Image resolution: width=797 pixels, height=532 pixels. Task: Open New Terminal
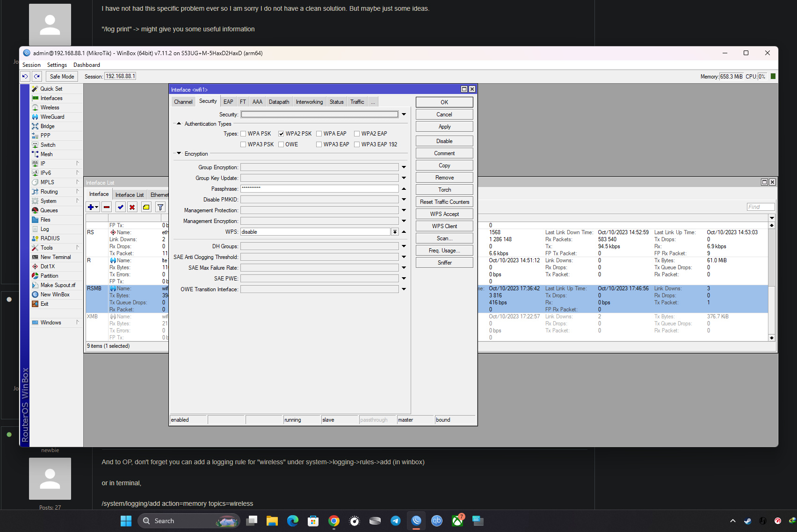point(56,257)
